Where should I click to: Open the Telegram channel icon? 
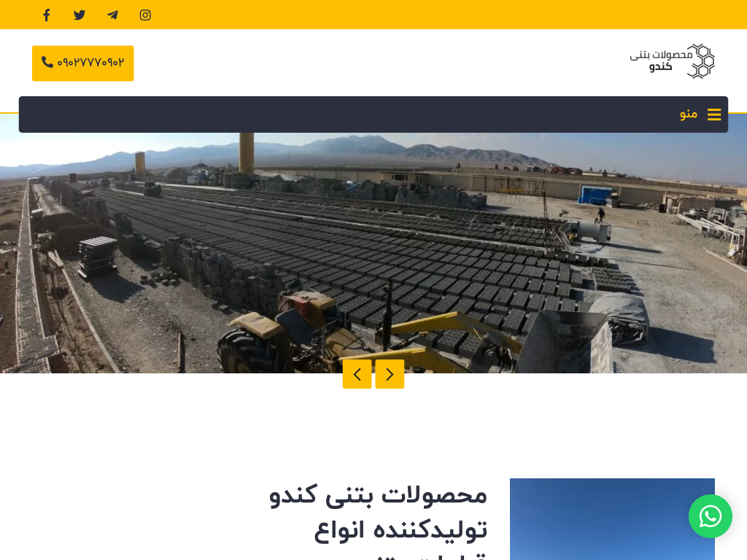tap(112, 15)
